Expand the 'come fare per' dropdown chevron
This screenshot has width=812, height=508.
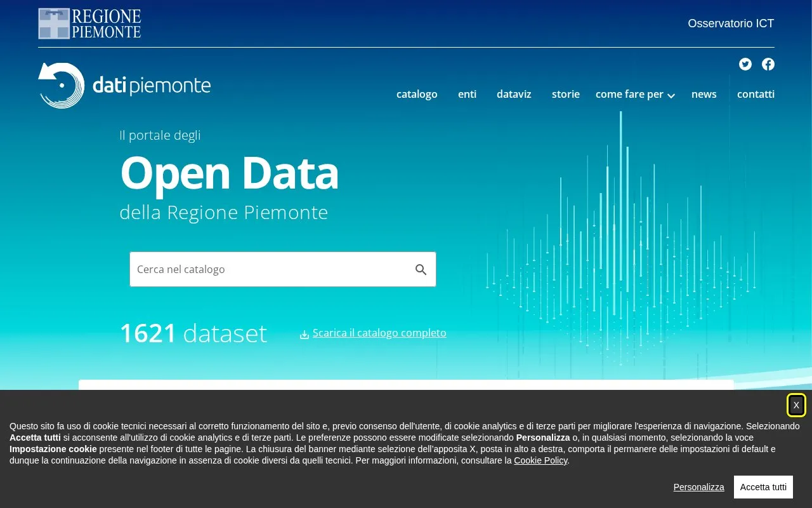pyautogui.click(x=671, y=96)
